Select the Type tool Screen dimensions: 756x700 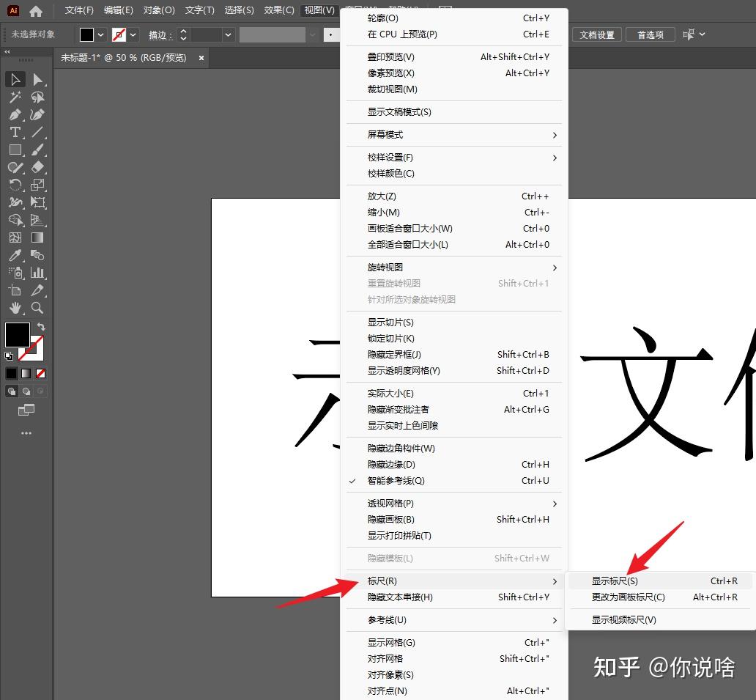click(15, 132)
